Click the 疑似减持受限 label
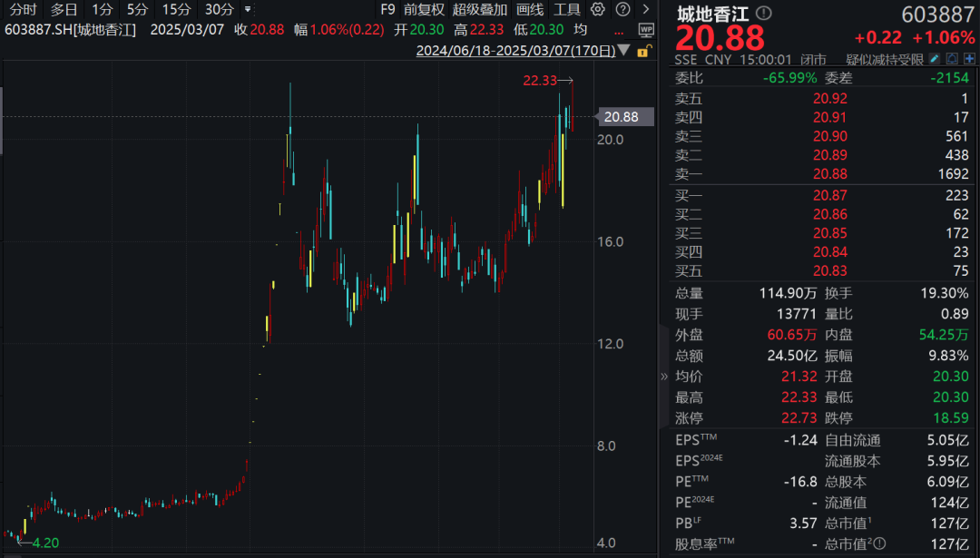Viewport: 980px width, 558px height. point(885,59)
